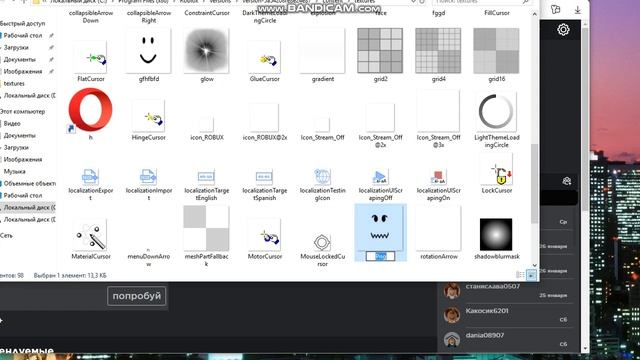Click the file rename text field
The height and width of the screenshot is (360, 640).
coord(380,256)
